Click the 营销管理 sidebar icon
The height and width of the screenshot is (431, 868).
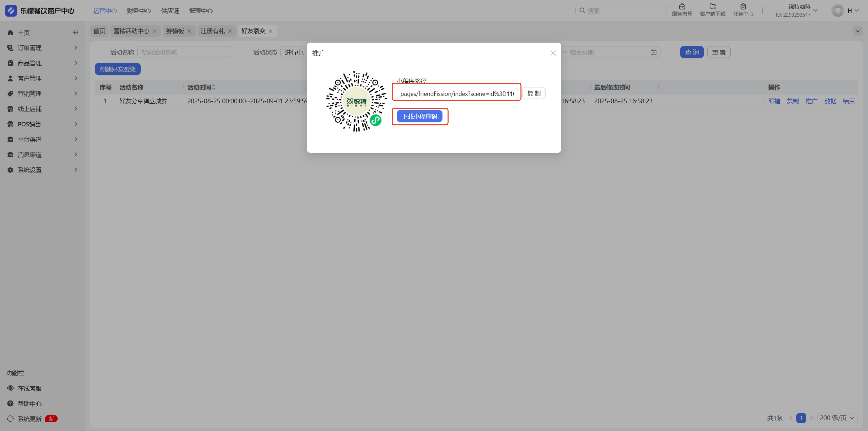tap(11, 94)
